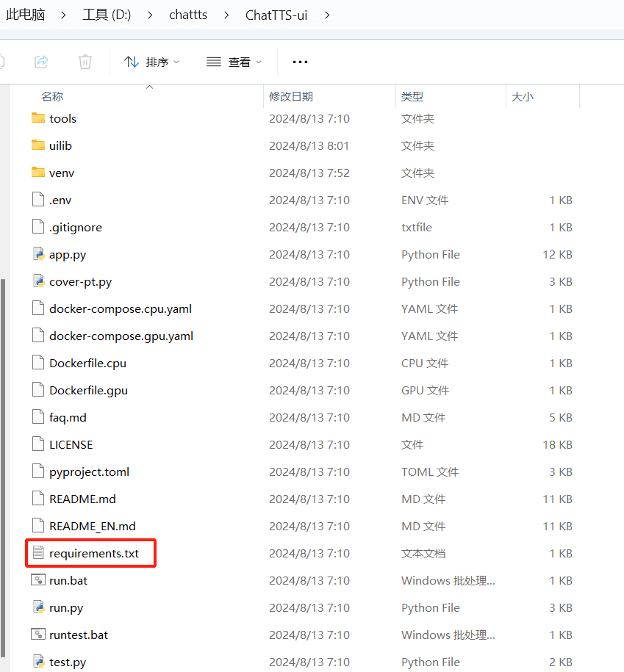The height and width of the screenshot is (672, 624).
Task: Select the pyproject.toml file icon
Action: click(38, 471)
